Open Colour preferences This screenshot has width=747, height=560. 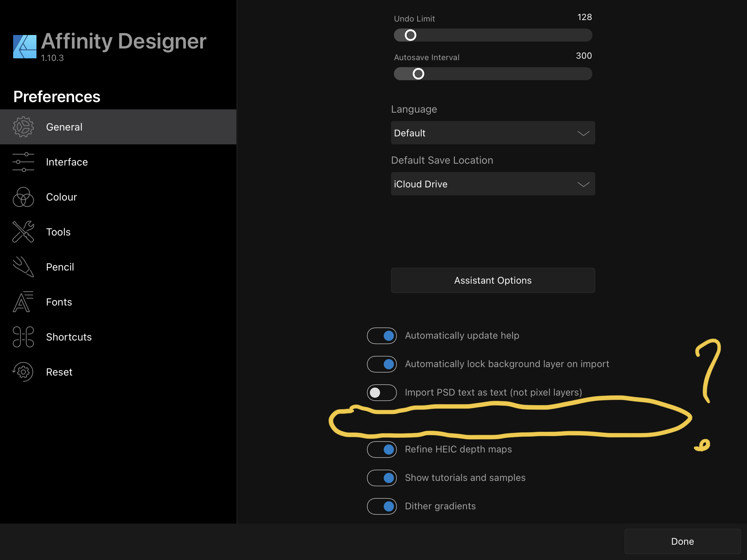coord(118,197)
